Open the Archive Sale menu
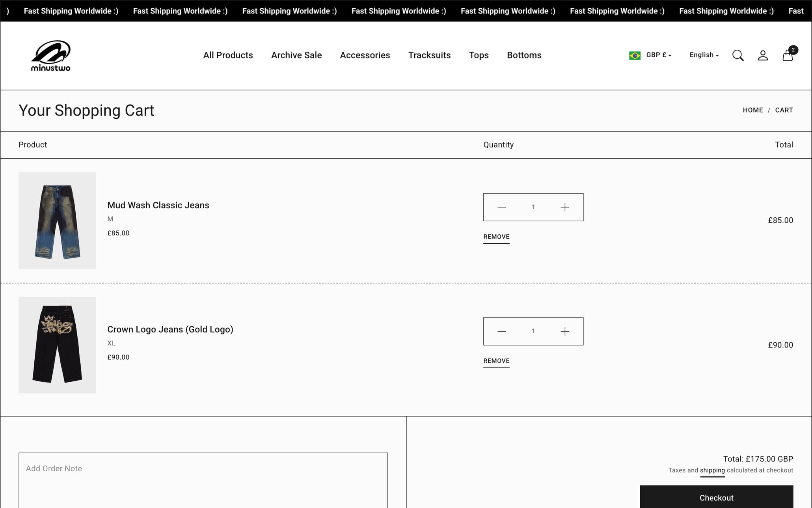This screenshot has width=812, height=508. (x=296, y=55)
